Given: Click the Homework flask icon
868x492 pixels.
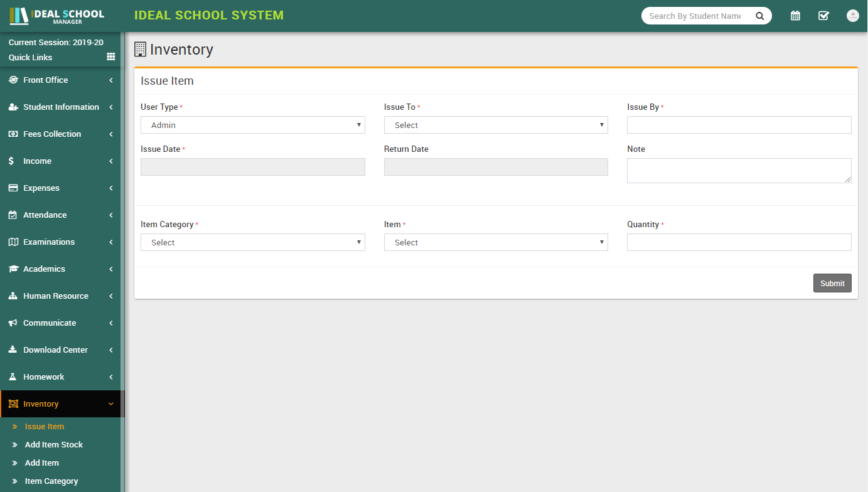Looking at the screenshot, I should point(13,377).
